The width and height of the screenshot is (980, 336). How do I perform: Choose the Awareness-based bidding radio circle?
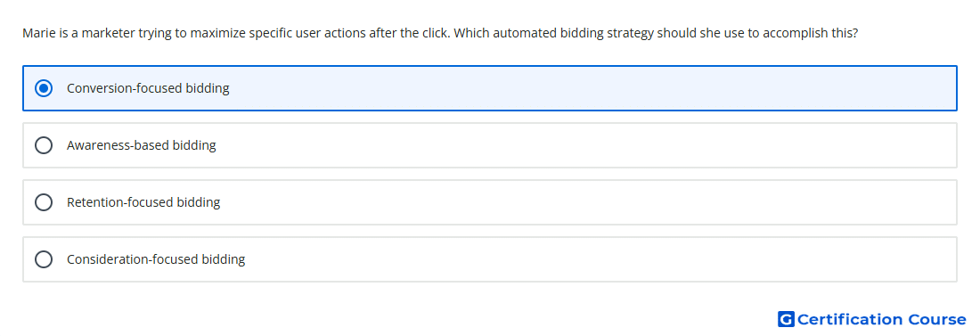[x=44, y=145]
